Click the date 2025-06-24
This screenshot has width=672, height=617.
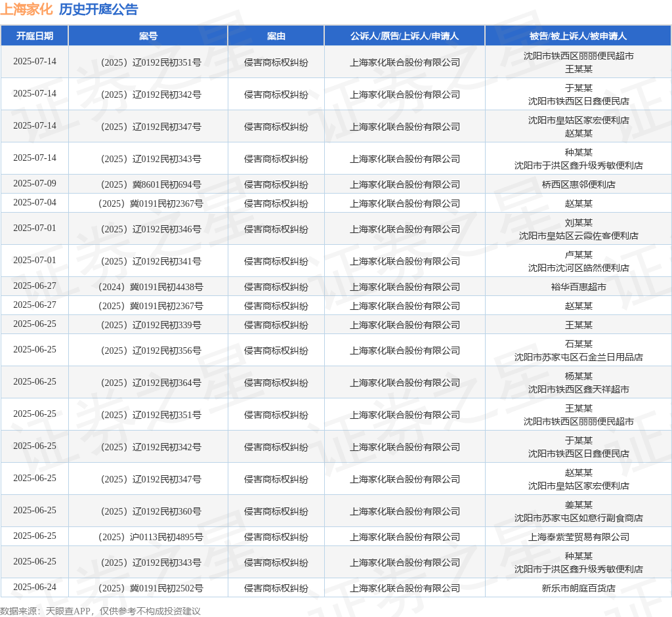[35, 587]
